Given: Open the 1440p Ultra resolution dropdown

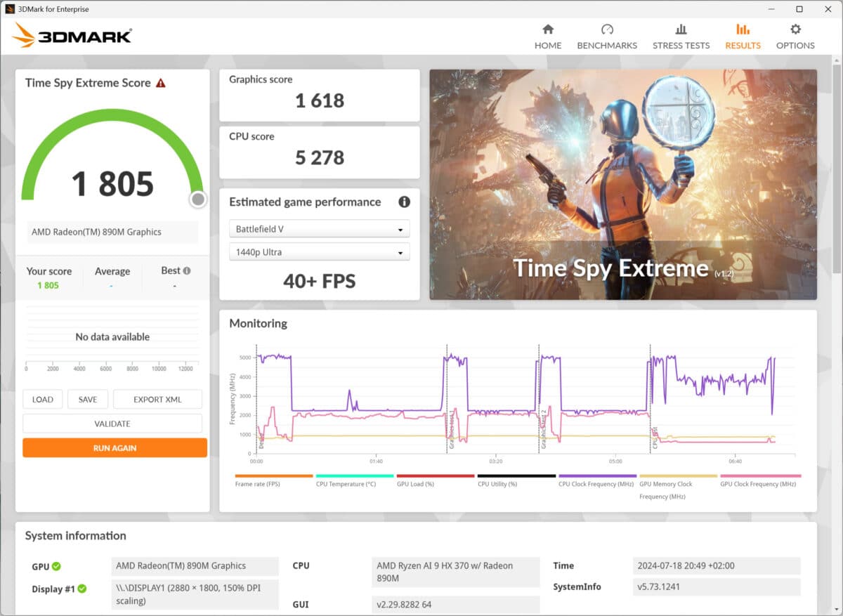Looking at the screenshot, I should tap(320, 252).
